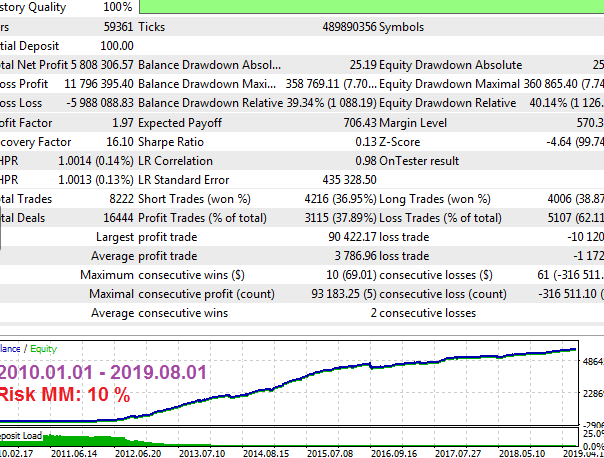Click the green History Quality progress bar
Screen dimensions: 604x458
pos(370,7)
